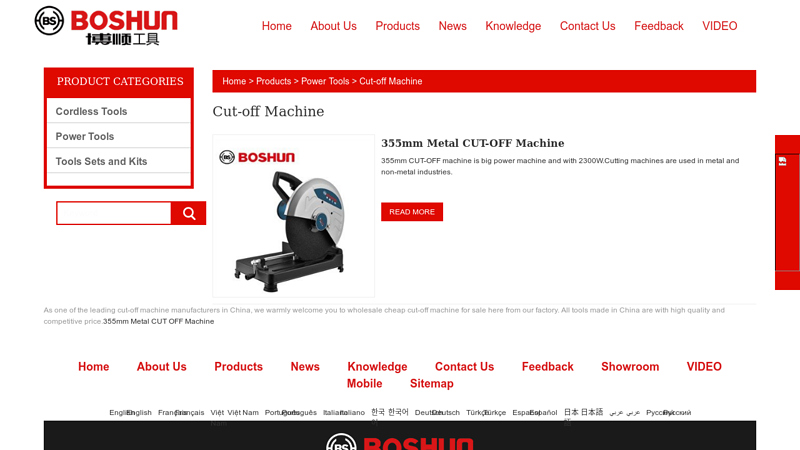Go to Showroom in the footer navigation

[630, 367]
